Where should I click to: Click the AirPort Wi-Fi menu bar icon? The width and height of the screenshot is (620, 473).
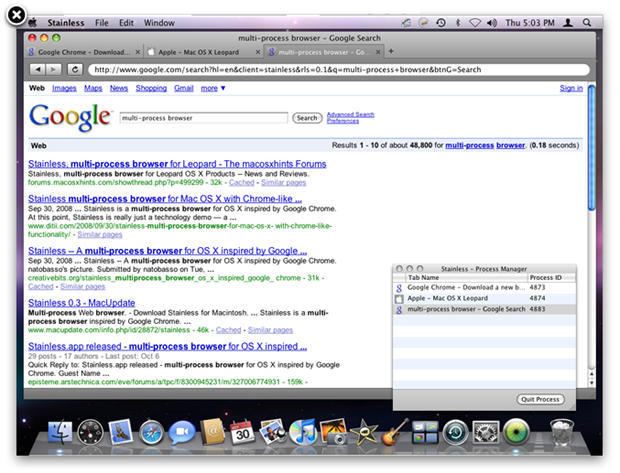click(x=474, y=23)
